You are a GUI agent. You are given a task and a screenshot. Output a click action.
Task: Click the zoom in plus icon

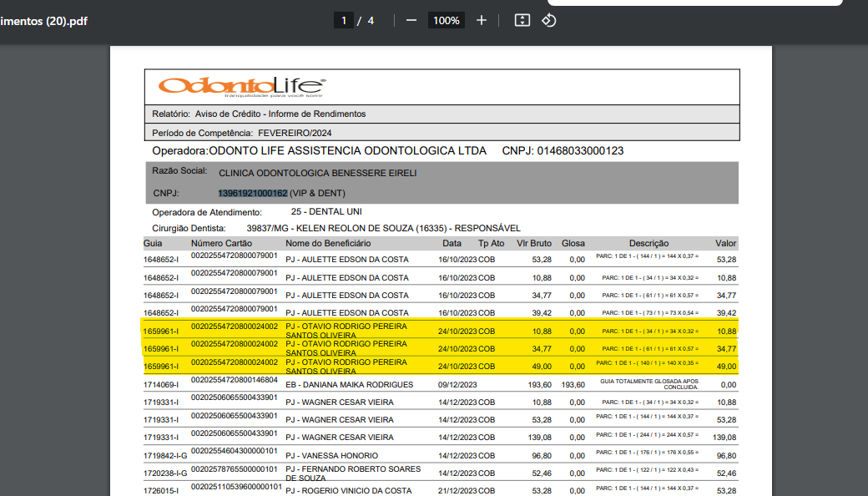[x=481, y=20]
